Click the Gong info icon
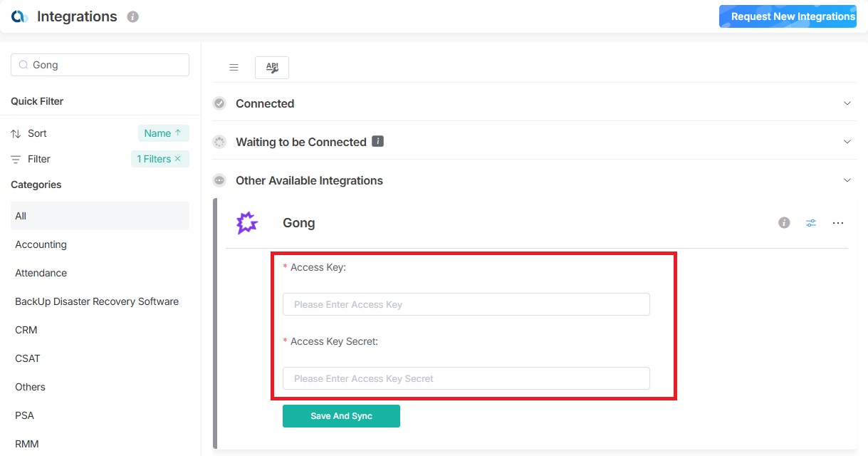Image resolution: width=868 pixels, height=456 pixels. pos(784,223)
